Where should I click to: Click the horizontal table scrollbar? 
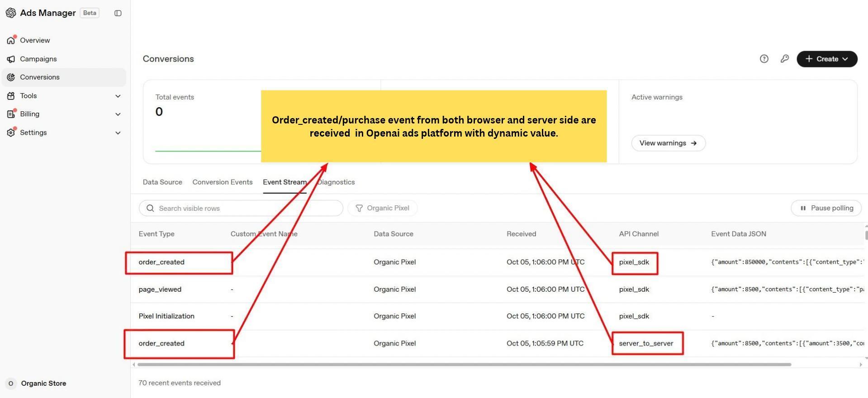coord(464,365)
